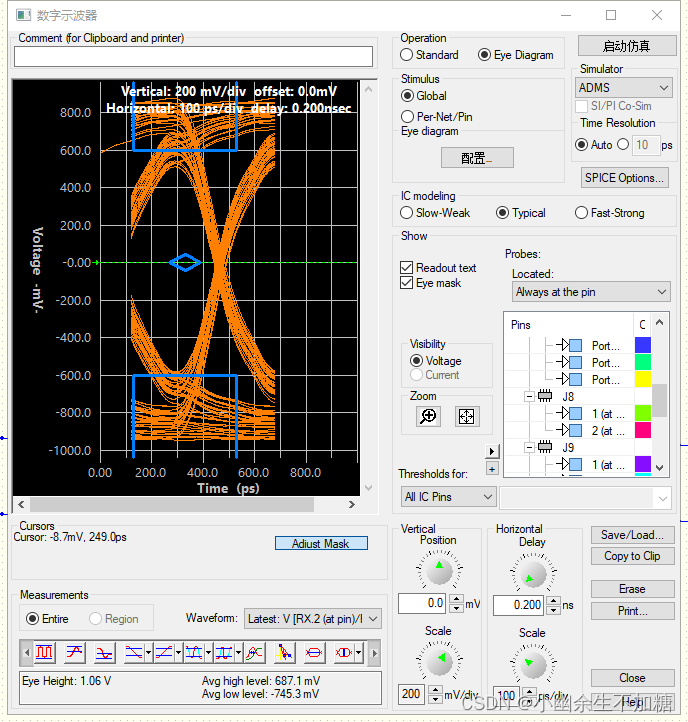
Task: Open SPICE Options dialog
Action: pyautogui.click(x=624, y=178)
